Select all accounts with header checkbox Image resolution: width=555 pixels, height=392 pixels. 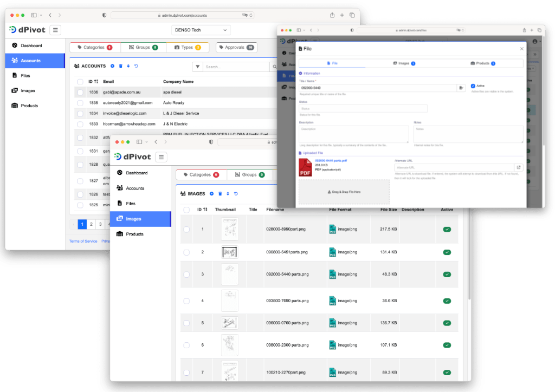click(x=80, y=82)
